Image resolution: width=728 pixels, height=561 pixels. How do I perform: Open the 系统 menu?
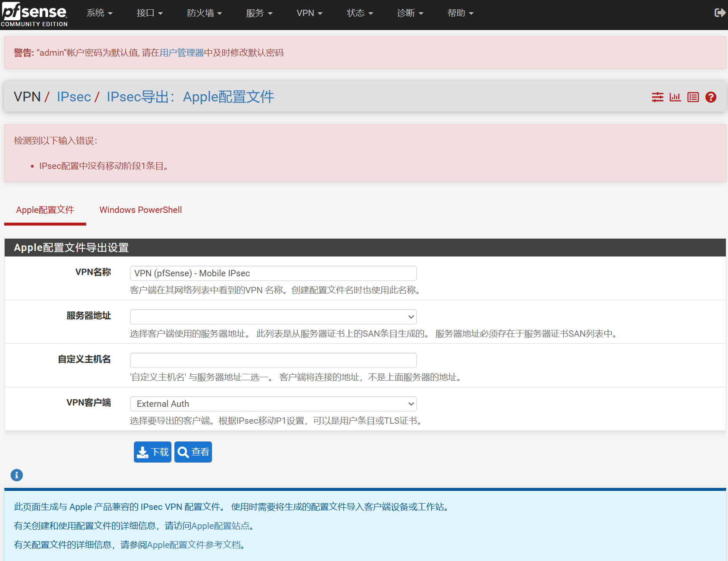[x=99, y=13]
